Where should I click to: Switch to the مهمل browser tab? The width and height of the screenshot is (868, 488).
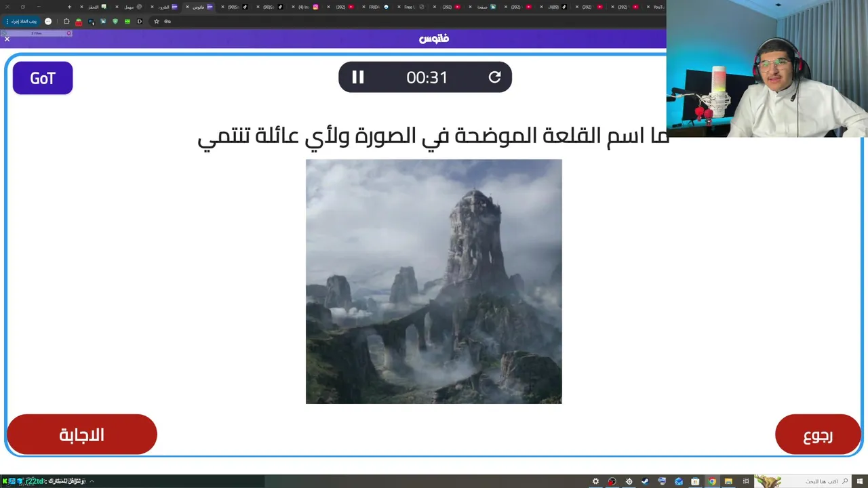(131, 7)
